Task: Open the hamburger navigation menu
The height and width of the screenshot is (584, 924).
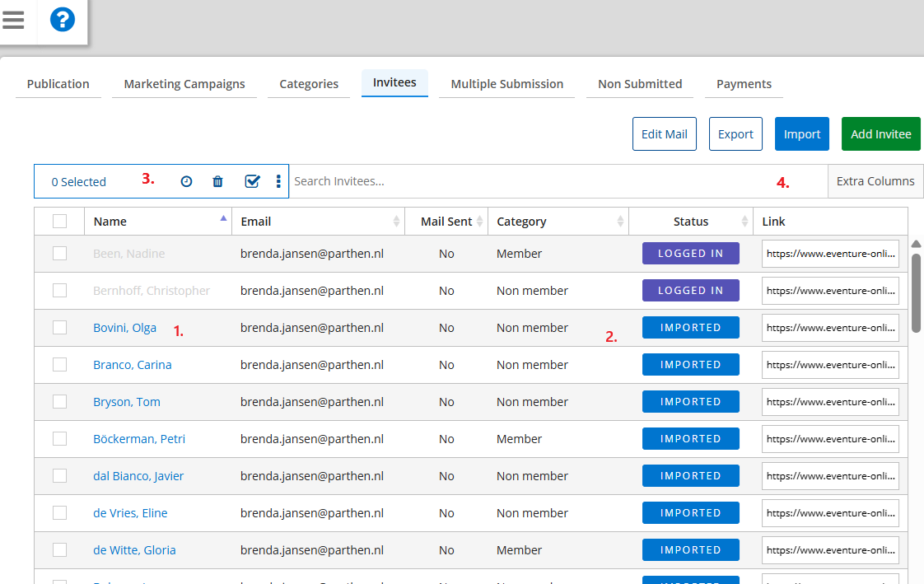Action: 14,20
